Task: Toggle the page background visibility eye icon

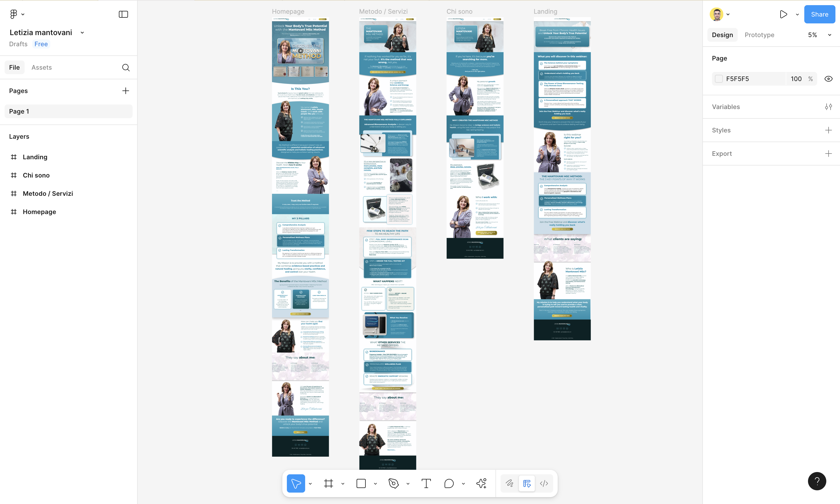Action: point(829,79)
